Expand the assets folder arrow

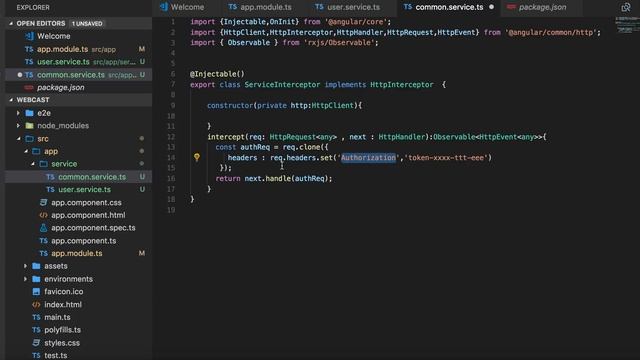point(25,266)
